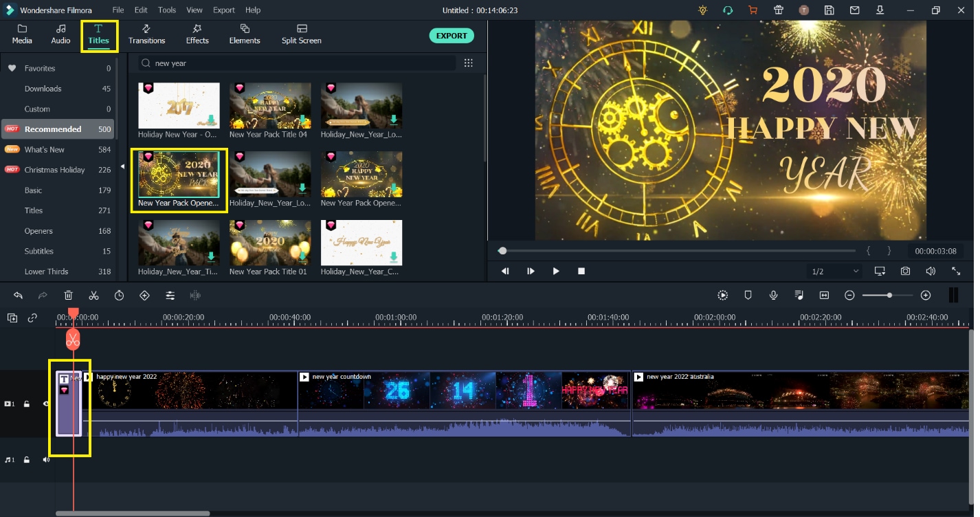The image size is (980, 517).
Task: Step back one frame in the preview
Action: pyautogui.click(x=505, y=272)
